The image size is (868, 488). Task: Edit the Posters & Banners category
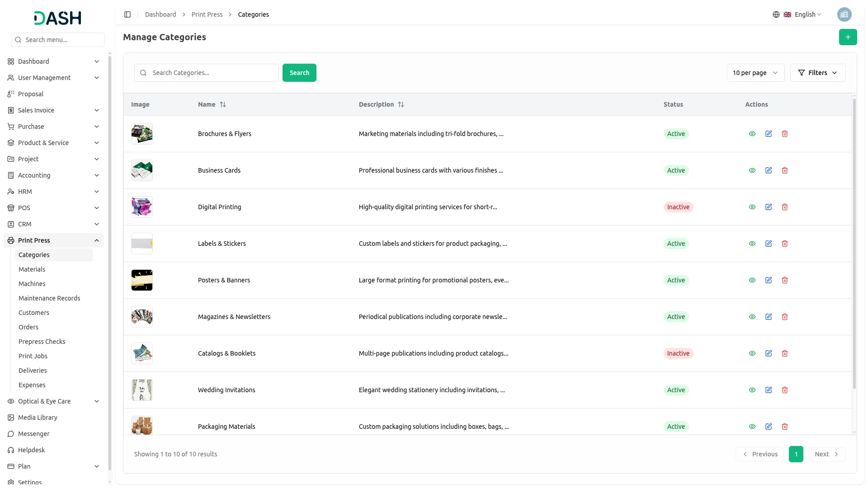768,280
